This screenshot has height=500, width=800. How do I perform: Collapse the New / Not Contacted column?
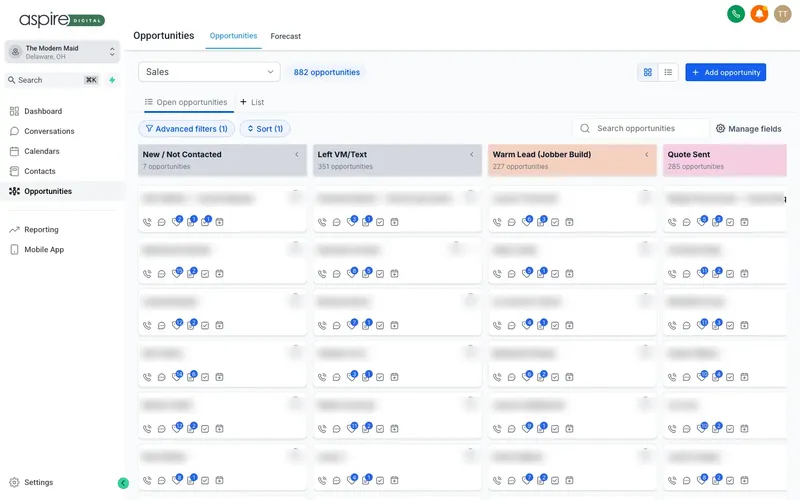297,155
